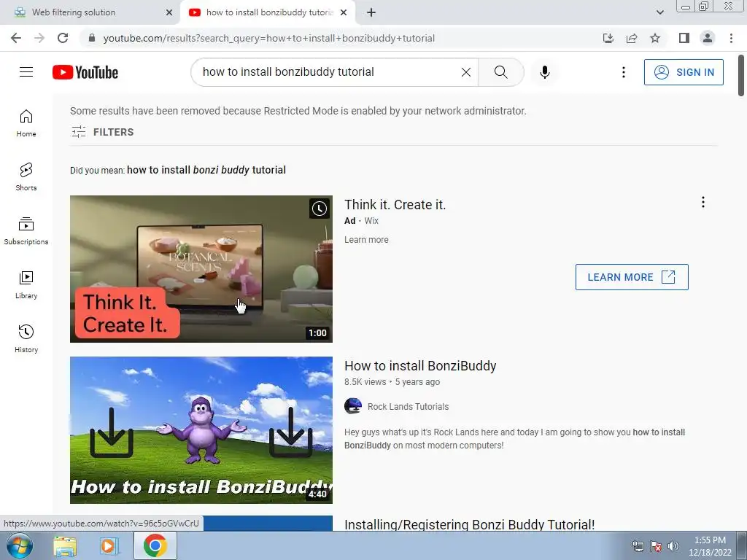Click the install/download icon in the address bar
The image size is (747, 560).
pos(608,38)
